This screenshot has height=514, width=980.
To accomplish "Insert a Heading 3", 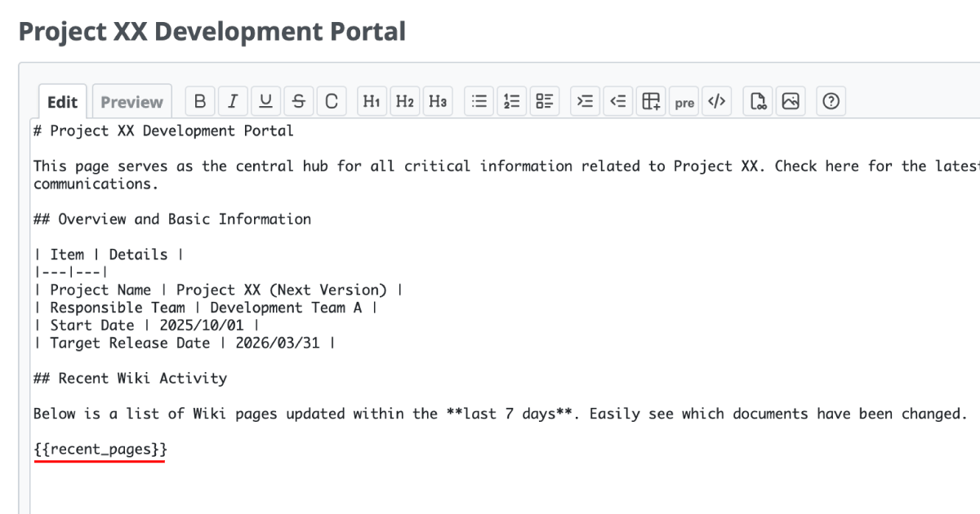I will [x=438, y=101].
